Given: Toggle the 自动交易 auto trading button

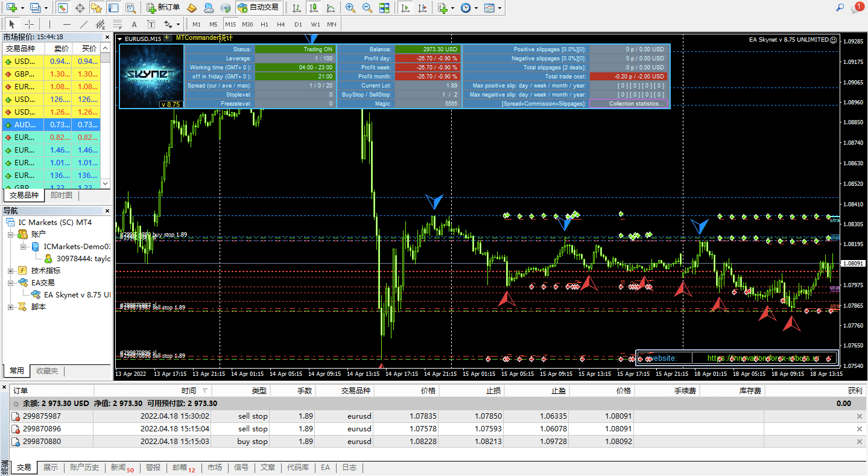Looking at the screenshot, I should click(258, 8).
